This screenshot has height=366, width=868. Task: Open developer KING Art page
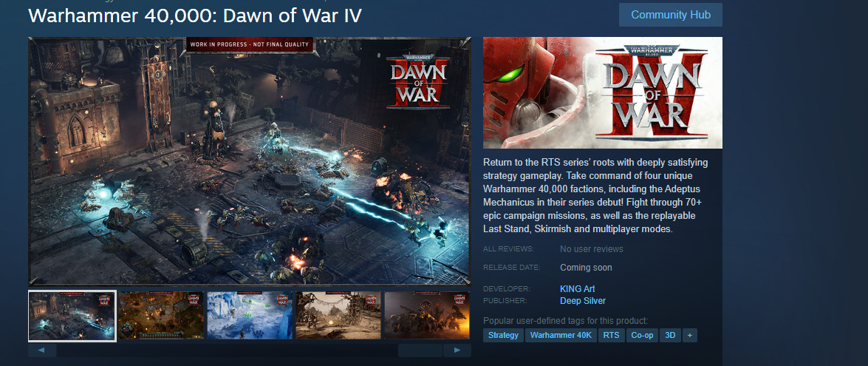pos(578,289)
